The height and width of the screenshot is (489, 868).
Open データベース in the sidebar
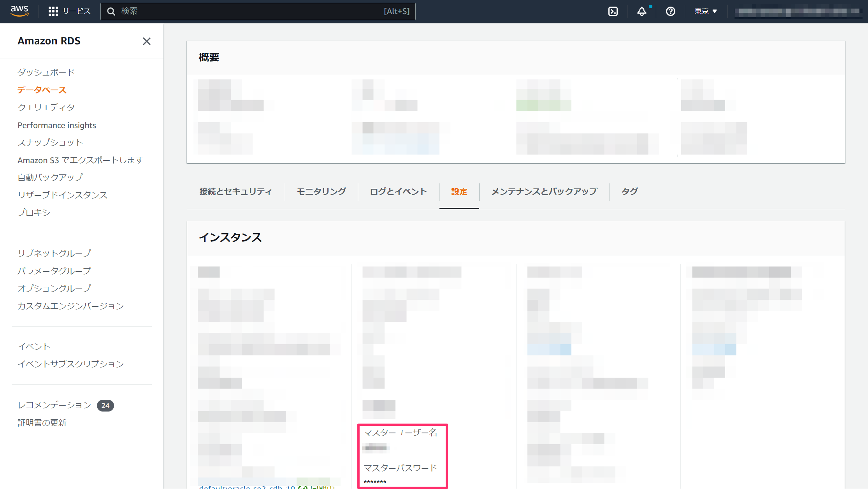42,90
